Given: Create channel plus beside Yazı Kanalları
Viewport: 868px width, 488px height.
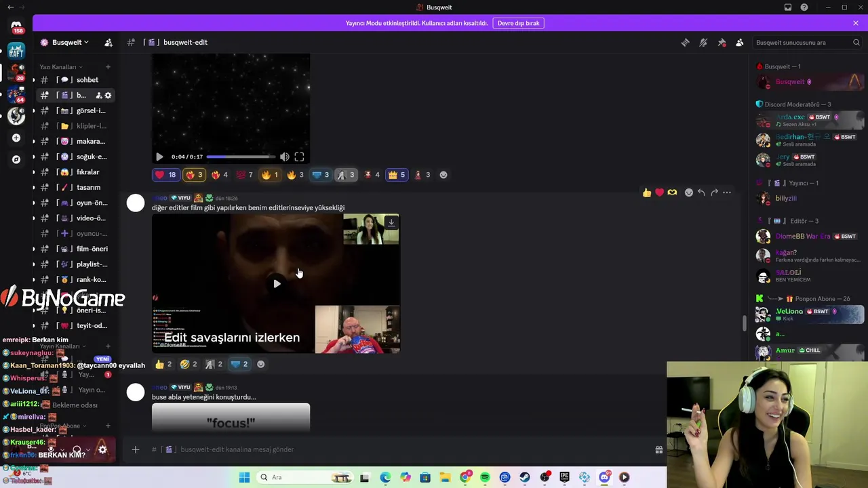Looking at the screenshot, I should point(108,67).
